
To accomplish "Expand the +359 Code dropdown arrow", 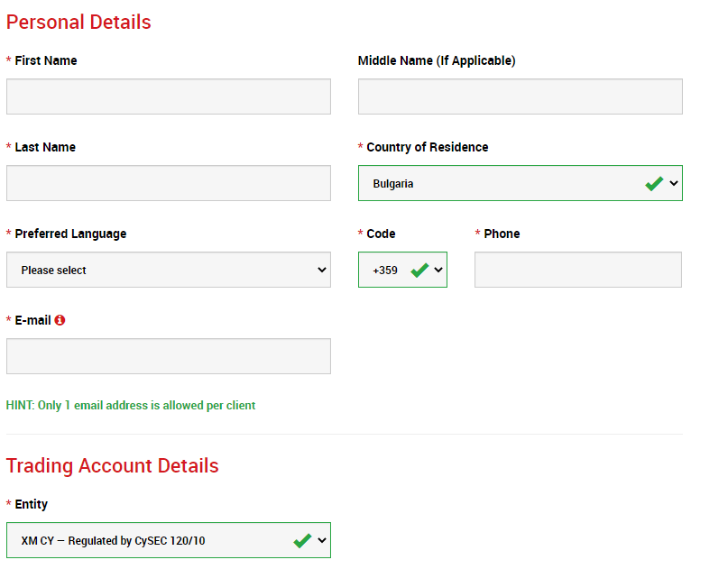I will click(x=438, y=270).
